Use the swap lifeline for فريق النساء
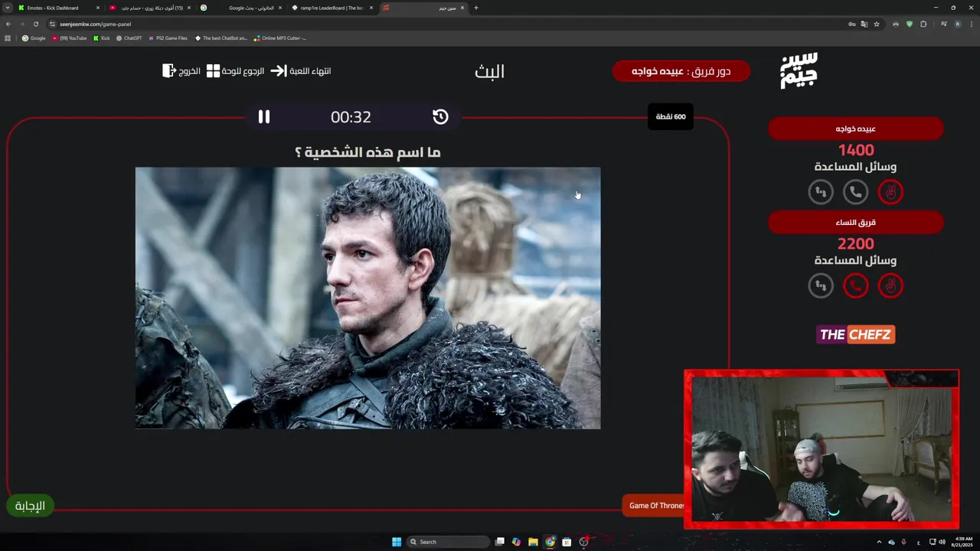Screen dimensions: 980x551 point(820,286)
